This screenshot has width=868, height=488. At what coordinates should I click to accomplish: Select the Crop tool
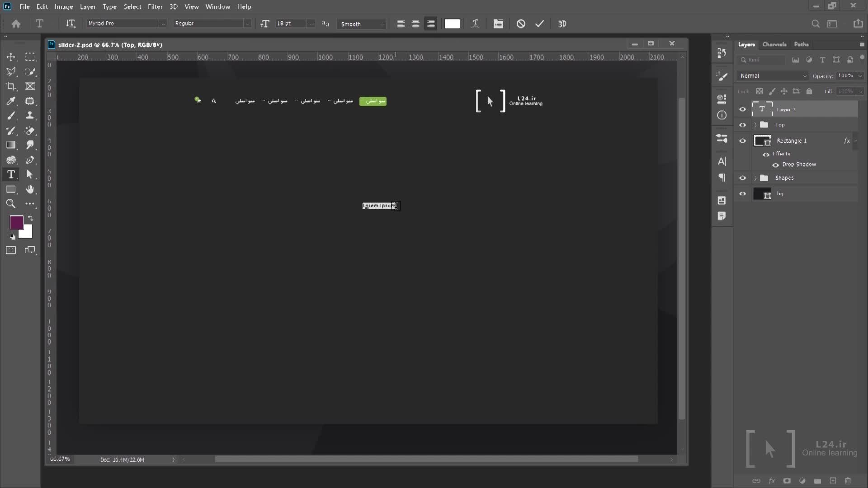(x=11, y=86)
